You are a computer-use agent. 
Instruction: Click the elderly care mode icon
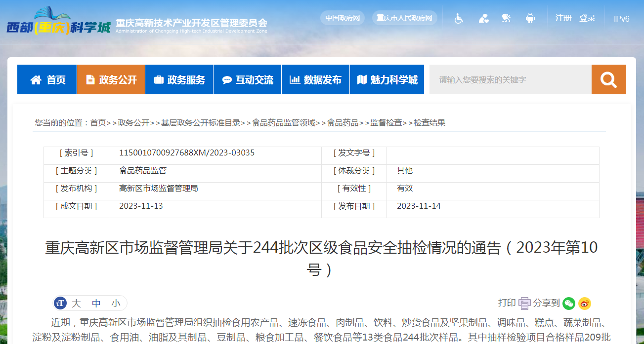coord(483,18)
